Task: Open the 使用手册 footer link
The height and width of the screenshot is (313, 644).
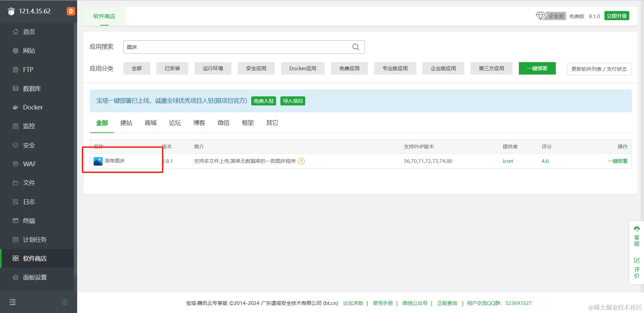Action: pos(383,303)
